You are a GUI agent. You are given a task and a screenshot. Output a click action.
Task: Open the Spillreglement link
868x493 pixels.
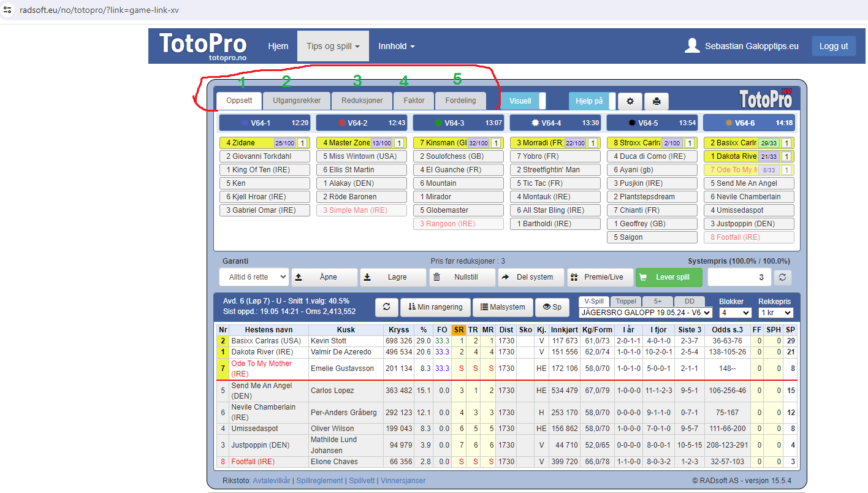[319, 481]
